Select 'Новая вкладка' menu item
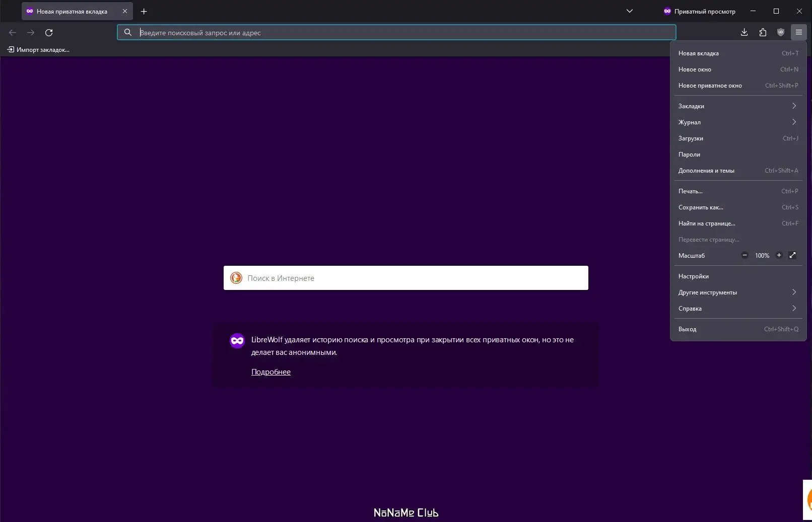Image resolution: width=812 pixels, height=522 pixels. click(x=738, y=53)
